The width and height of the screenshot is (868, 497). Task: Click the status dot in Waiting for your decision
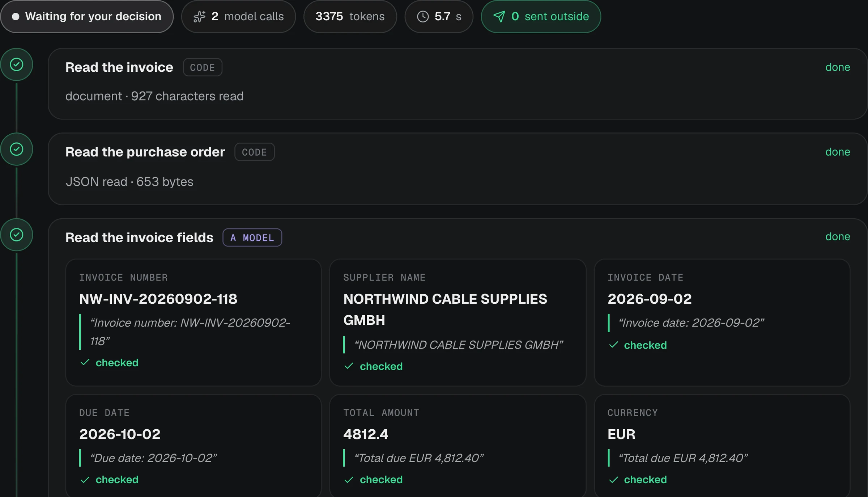coord(16,17)
